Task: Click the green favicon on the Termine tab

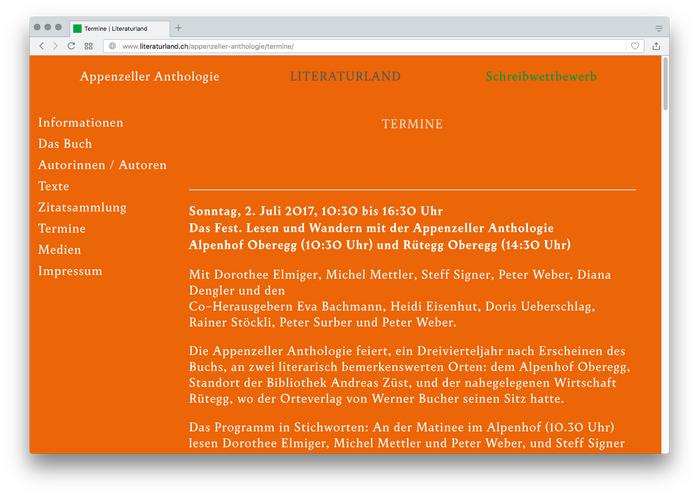Action: click(77, 29)
